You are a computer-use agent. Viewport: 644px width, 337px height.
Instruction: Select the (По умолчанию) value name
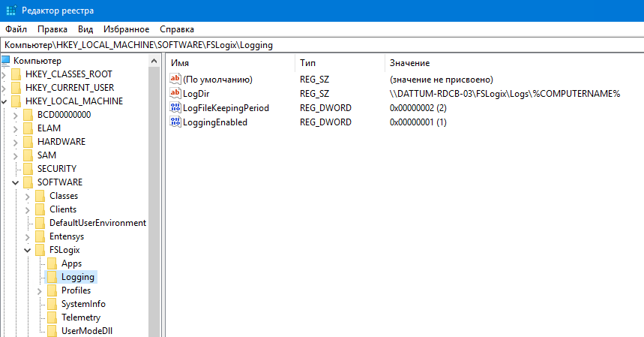217,80
